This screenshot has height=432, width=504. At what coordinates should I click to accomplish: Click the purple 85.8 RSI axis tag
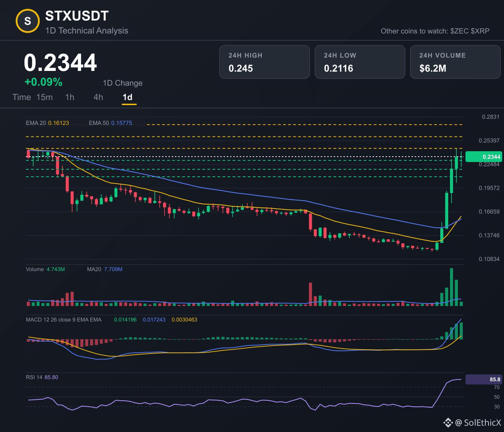pyautogui.click(x=483, y=379)
